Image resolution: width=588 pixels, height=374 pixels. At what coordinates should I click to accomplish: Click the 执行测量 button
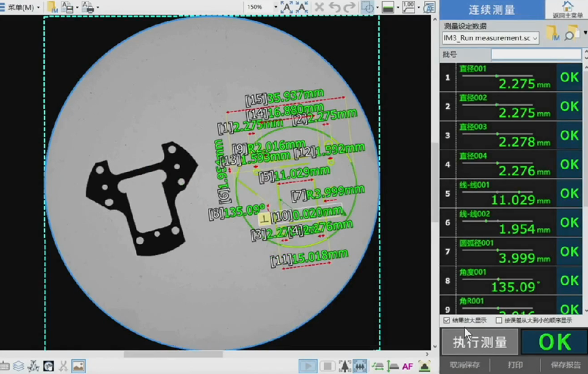480,343
